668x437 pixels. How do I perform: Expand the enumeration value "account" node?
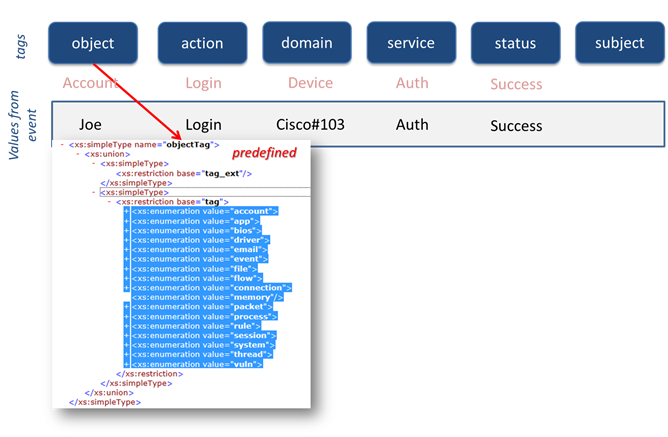pos(126,212)
